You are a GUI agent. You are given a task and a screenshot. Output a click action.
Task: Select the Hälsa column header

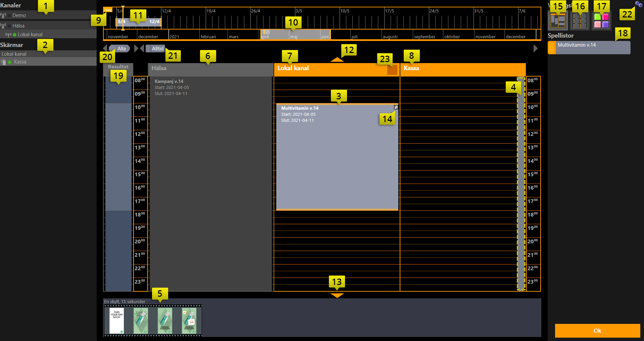coord(210,68)
